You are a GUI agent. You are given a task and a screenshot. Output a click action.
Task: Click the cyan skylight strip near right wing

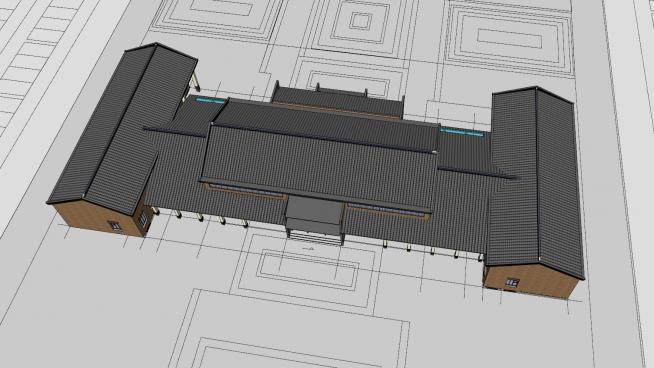pos(463,132)
